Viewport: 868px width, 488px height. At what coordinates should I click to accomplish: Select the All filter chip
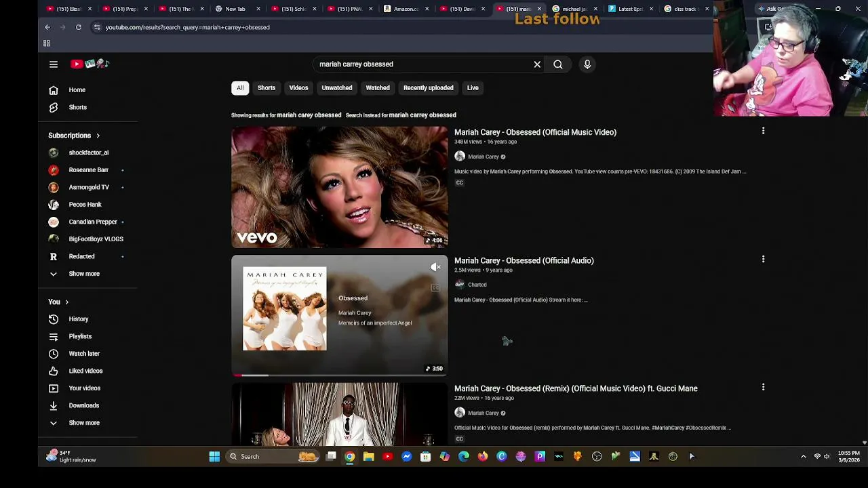pyautogui.click(x=240, y=88)
